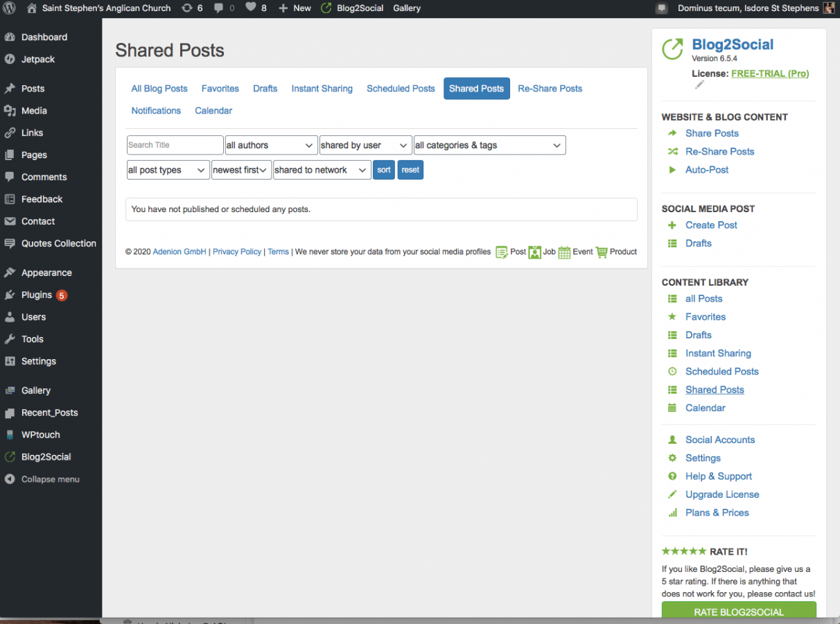Viewport: 840px width, 624px height.
Task: Click the updates icon showing 6
Action: click(x=187, y=8)
